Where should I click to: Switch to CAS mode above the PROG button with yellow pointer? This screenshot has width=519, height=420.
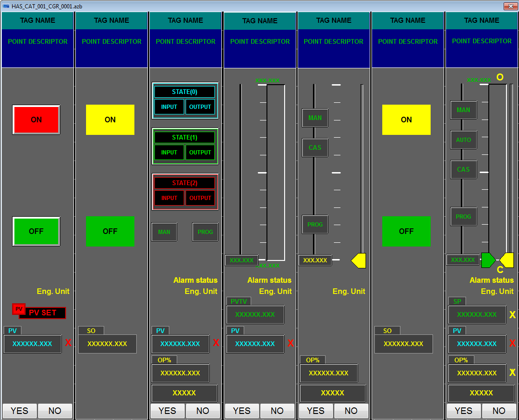[315, 147]
